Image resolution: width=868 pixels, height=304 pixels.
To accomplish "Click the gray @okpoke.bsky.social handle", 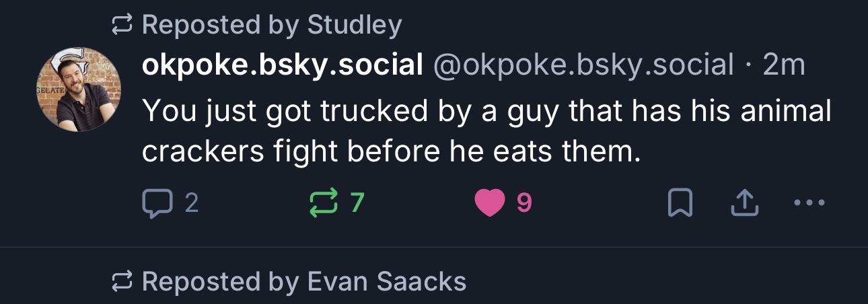I will coord(583,65).
